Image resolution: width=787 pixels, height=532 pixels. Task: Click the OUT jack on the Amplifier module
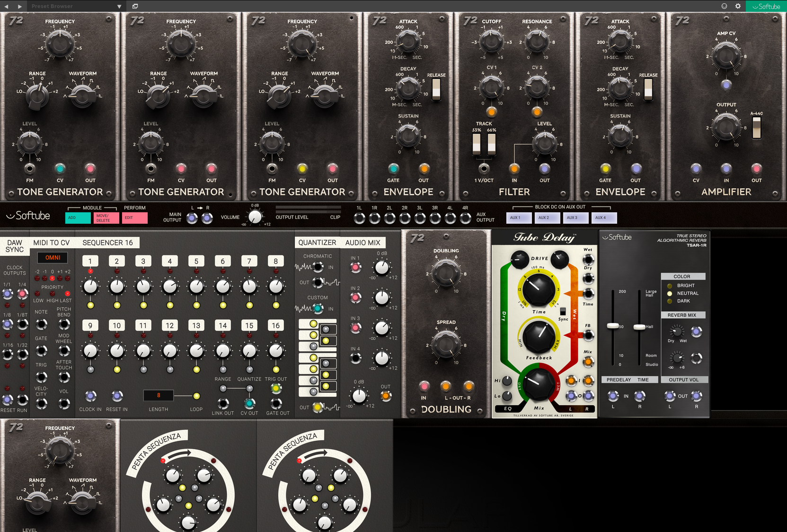pyautogui.click(x=756, y=169)
